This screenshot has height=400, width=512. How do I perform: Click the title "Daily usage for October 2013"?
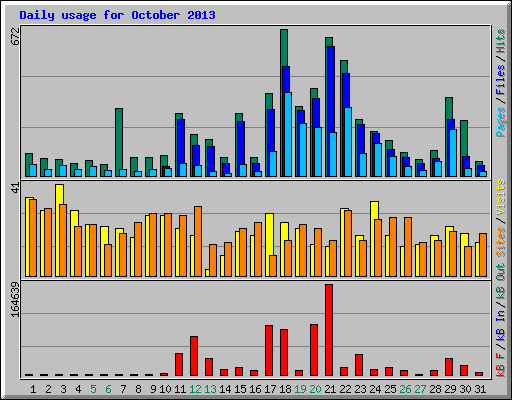117,15
